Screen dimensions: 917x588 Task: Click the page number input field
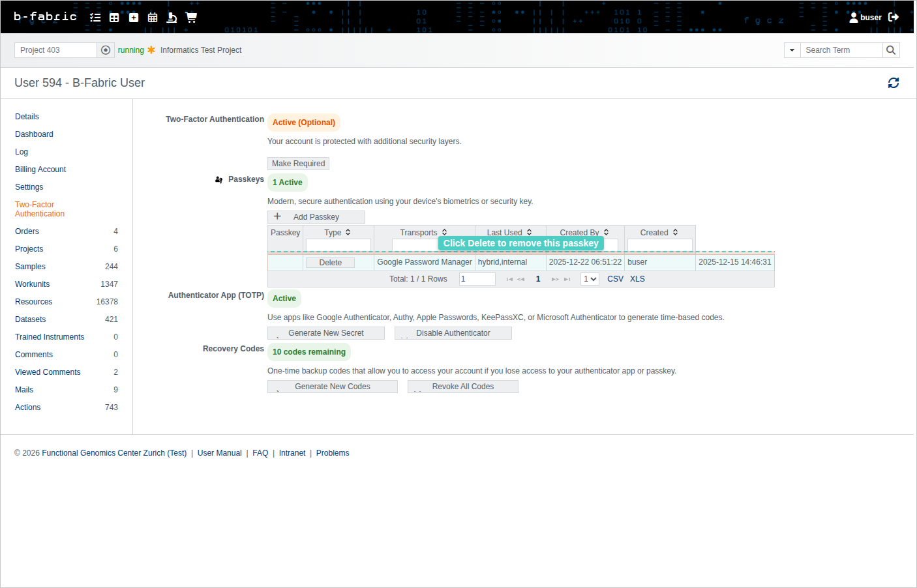477,279
